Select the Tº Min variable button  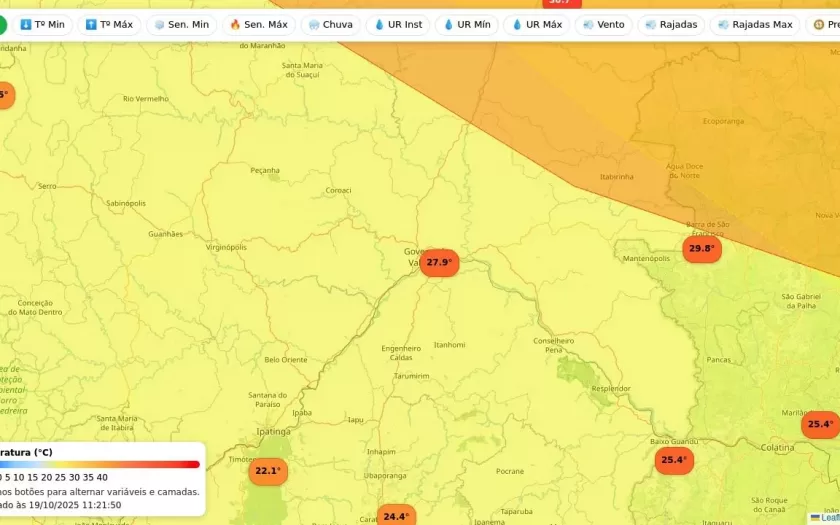pos(42,24)
